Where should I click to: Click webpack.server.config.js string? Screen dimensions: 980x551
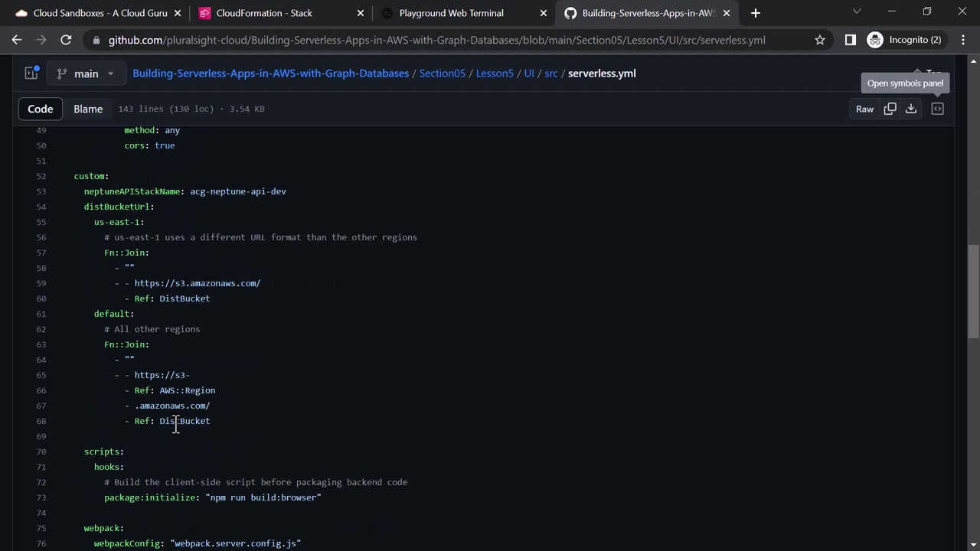tap(236, 543)
